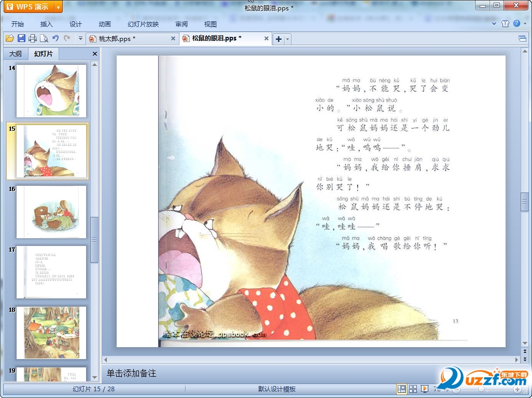Open a file with the folder icon
The height and width of the screenshot is (398, 532).
[x=9, y=38]
